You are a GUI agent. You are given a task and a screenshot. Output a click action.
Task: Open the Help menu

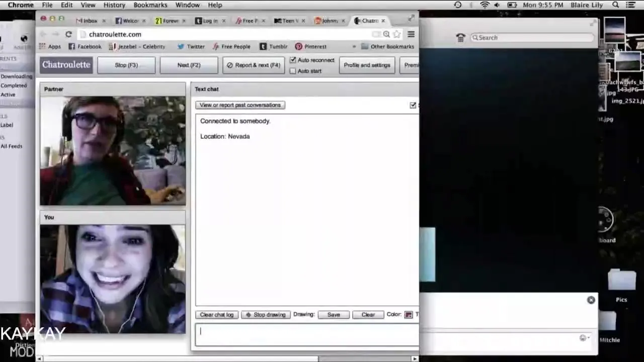coord(215,5)
